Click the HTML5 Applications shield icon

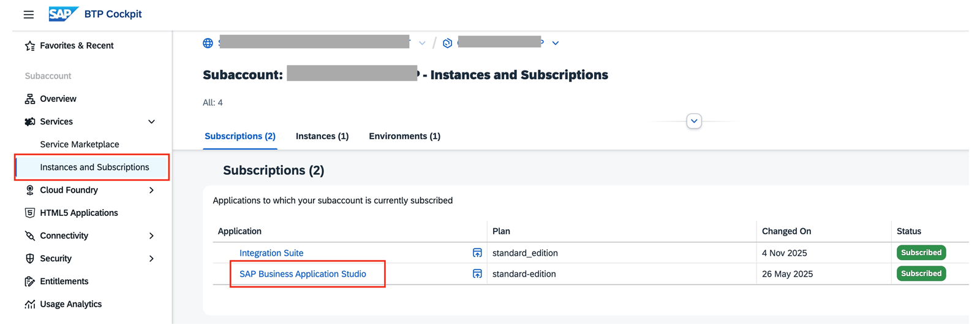(x=30, y=213)
